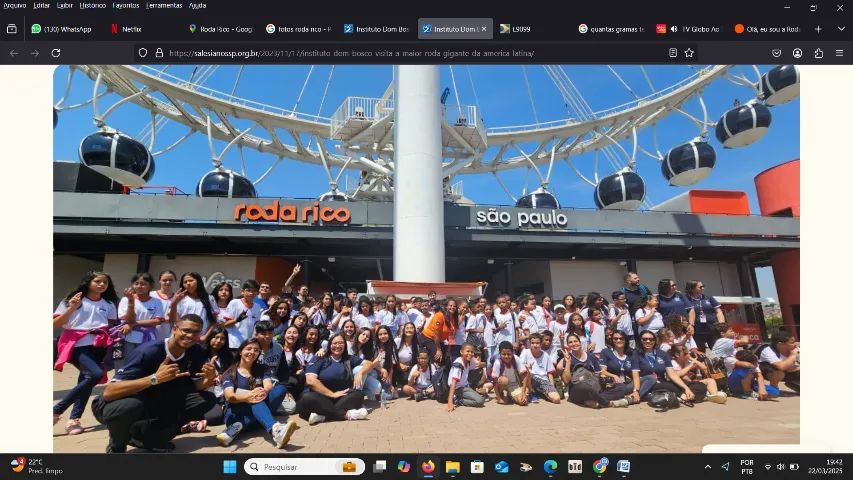Screen dimensions: 853x480
Task: Go forward to the next page
Action: pos(35,53)
